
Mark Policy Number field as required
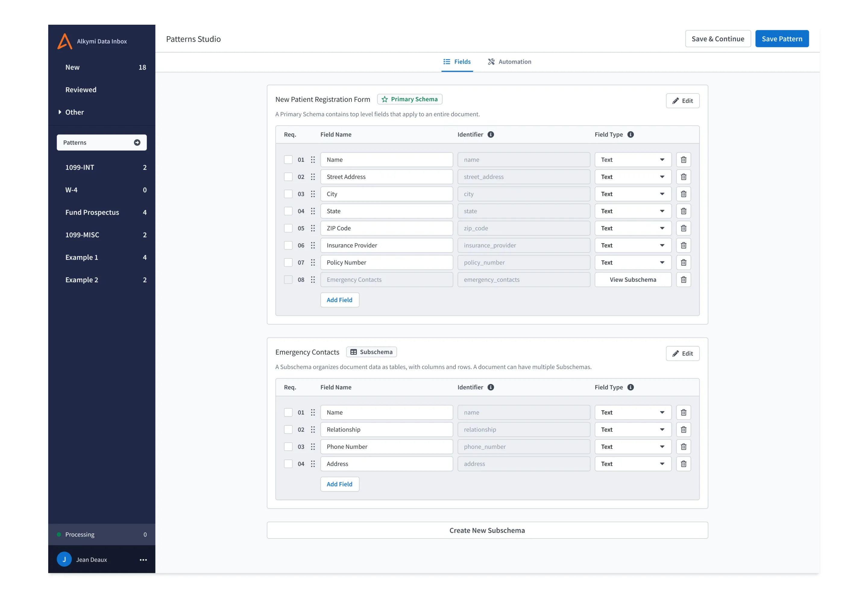coord(288,263)
